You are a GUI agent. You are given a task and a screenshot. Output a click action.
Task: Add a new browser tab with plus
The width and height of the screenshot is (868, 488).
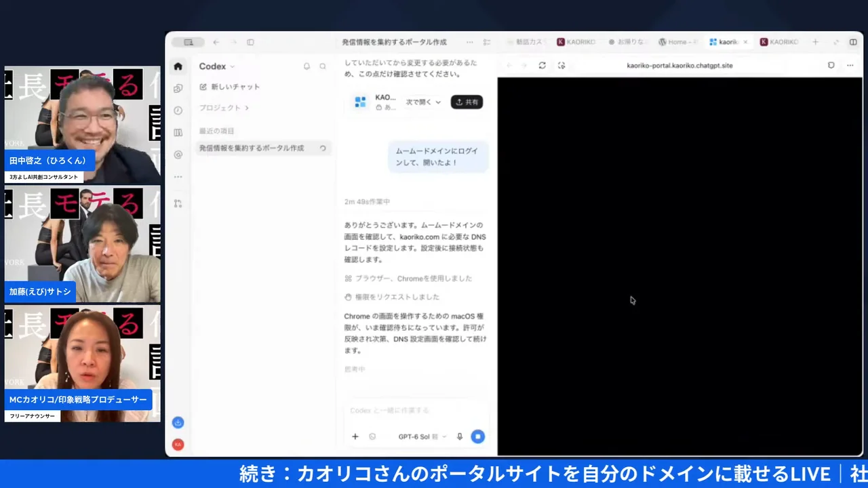(x=815, y=42)
